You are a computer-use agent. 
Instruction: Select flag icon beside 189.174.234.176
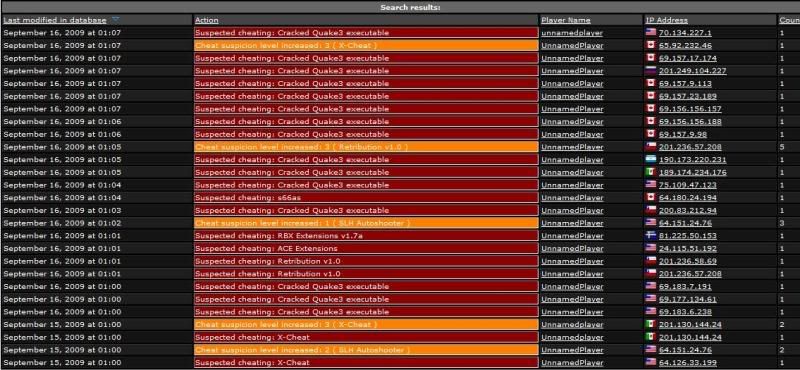coord(651,172)
